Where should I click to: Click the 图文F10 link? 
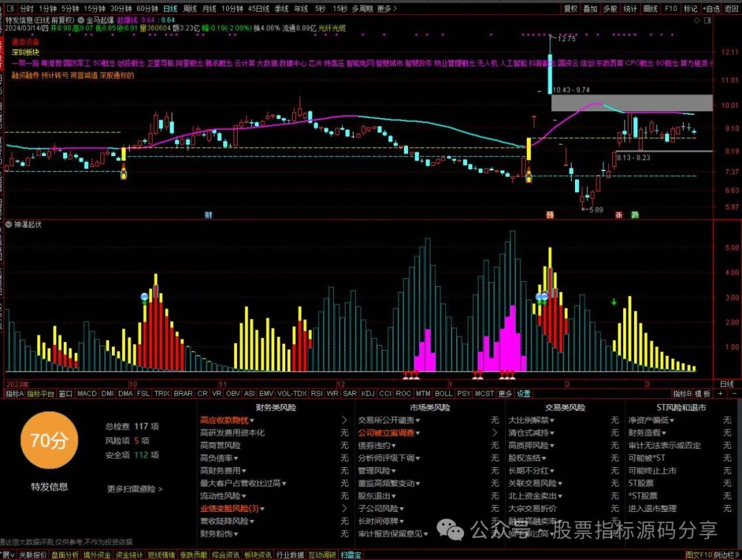[699, 555]
